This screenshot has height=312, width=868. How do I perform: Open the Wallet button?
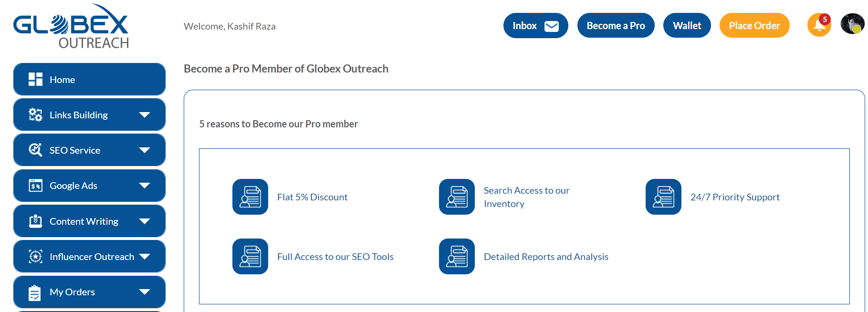pyautogui.click(x=687, y=25)
